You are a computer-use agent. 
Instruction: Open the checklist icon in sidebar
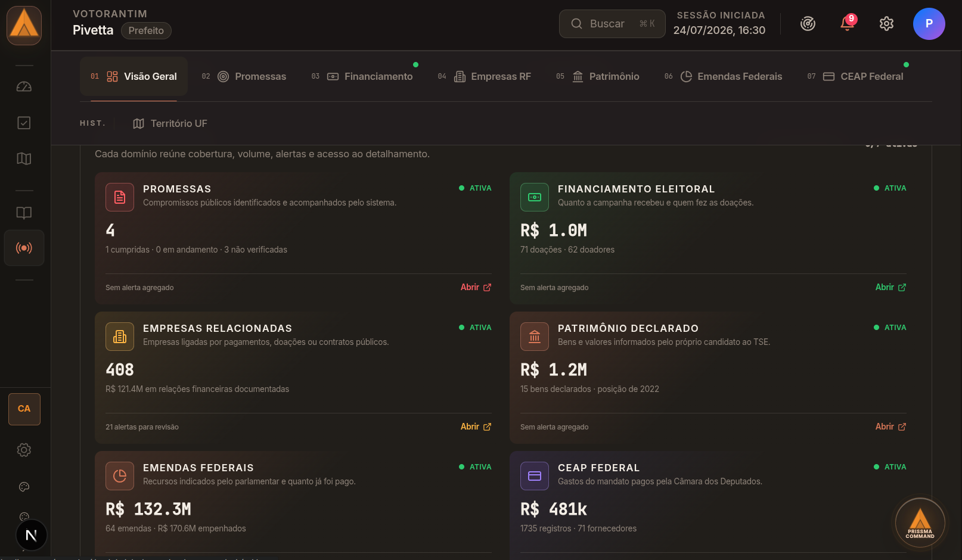click(24, 123)
